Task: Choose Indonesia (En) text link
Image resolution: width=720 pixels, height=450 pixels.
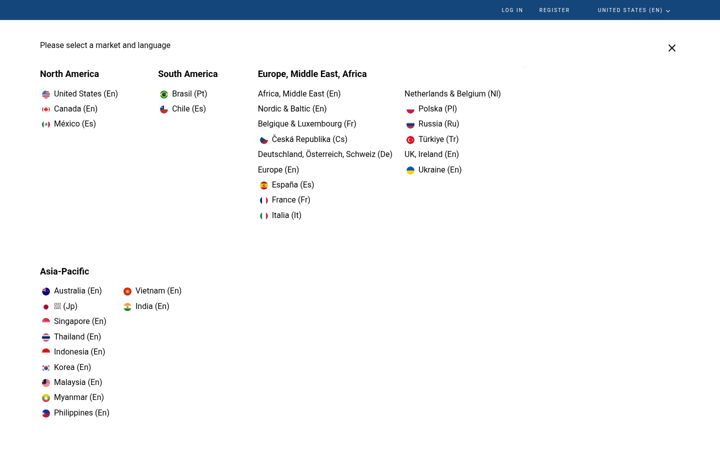Action: pos(79,352)
